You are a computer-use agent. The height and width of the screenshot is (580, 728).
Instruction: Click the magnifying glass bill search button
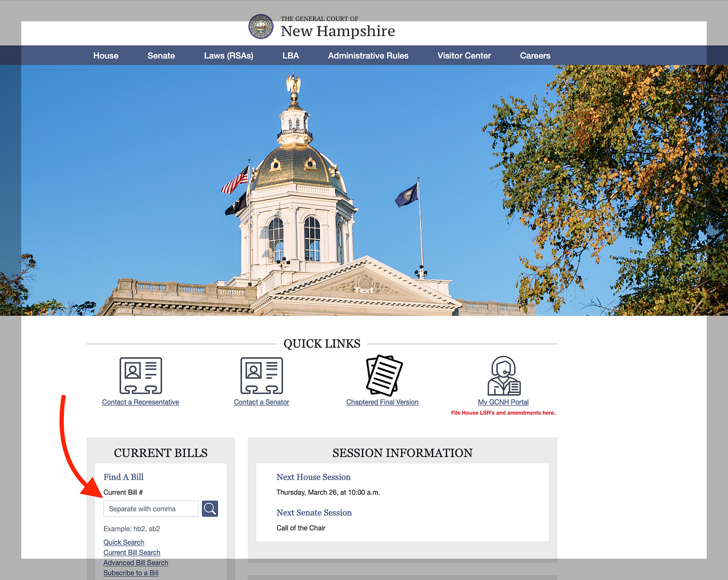click(210, 509)
